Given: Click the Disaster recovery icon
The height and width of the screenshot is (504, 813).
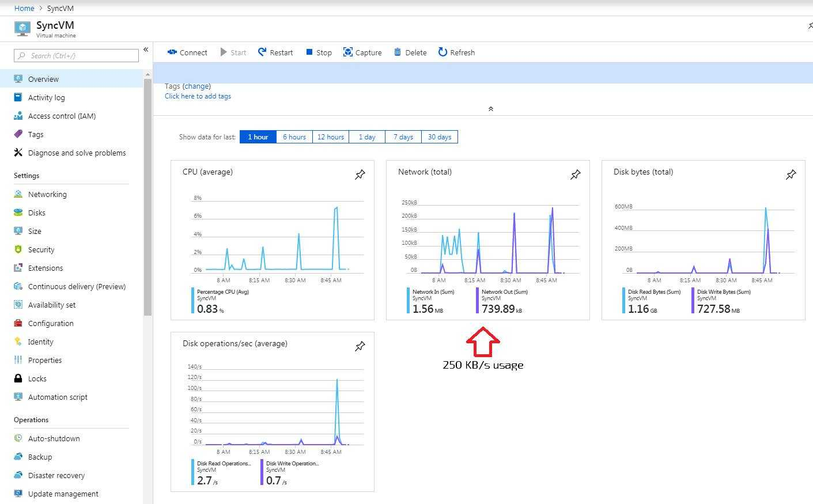Looking at the screenshot, I should tap(18, 475).
